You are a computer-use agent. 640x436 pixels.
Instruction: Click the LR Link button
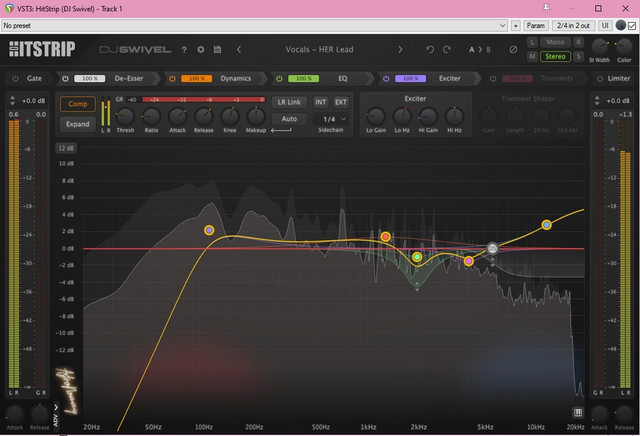[x=289, y=102]
